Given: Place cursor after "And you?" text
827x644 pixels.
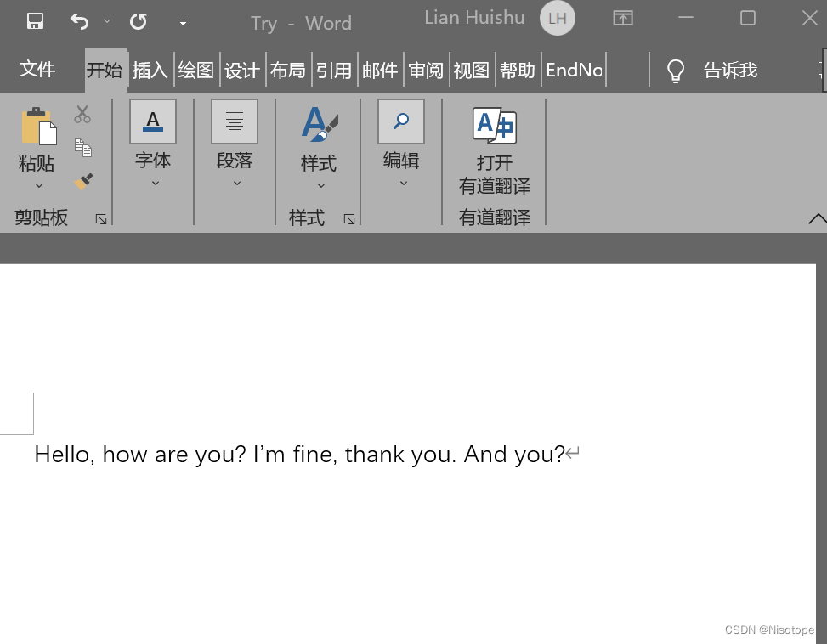Looking at the screenshot, I should [565, 455].
